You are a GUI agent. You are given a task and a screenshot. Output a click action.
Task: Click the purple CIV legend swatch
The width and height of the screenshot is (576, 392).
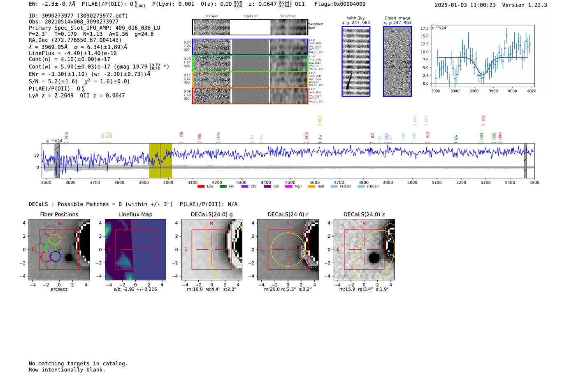tap(245, 186)
